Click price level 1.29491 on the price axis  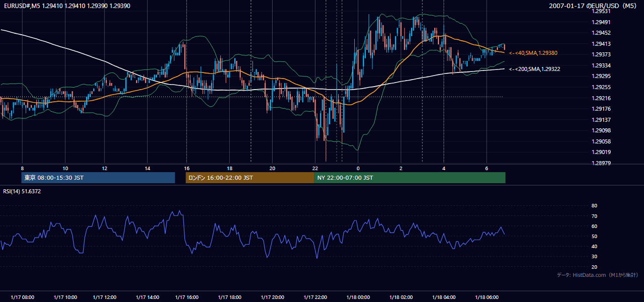pyautogui.click(x=601, y=22)
